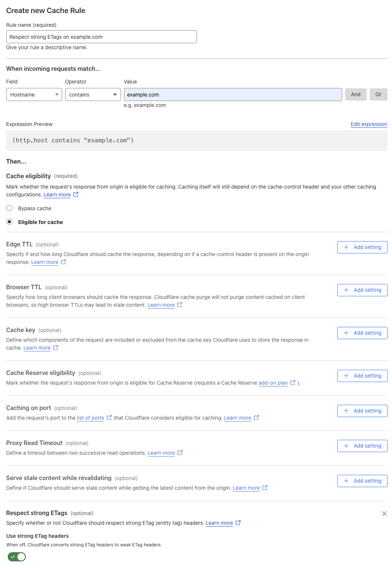Click external link icon next to Edge TTL Learn more
Screen dimensions: 392x568
pyautogui.click(x=64, y=262)
